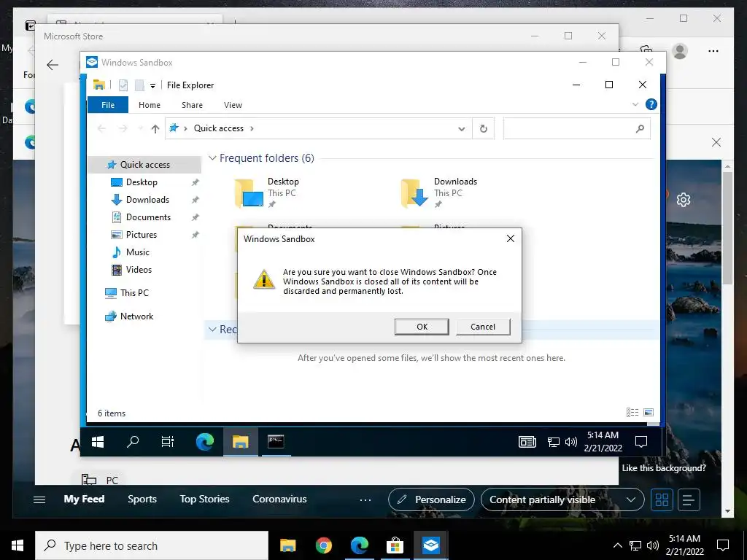The height and width of the screenshot is (560, 747).
Task: Open Task View in the Sandbox
Action: pos(168,442)
